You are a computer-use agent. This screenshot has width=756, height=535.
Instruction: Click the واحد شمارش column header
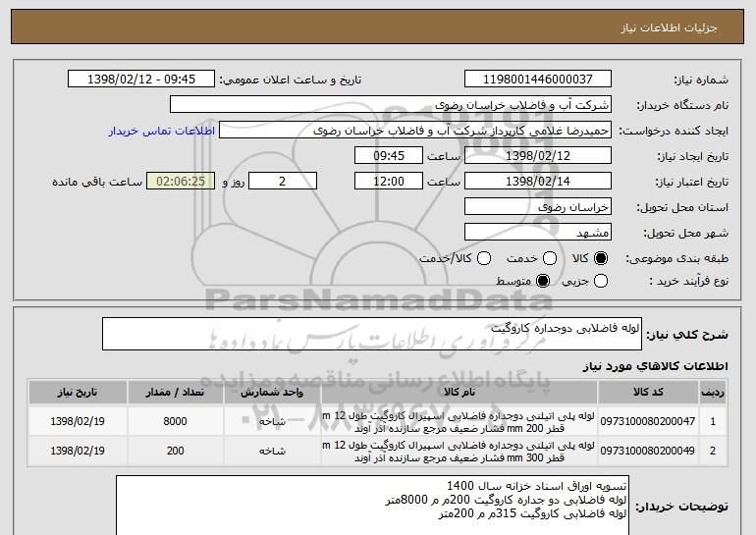pos(272,393)
